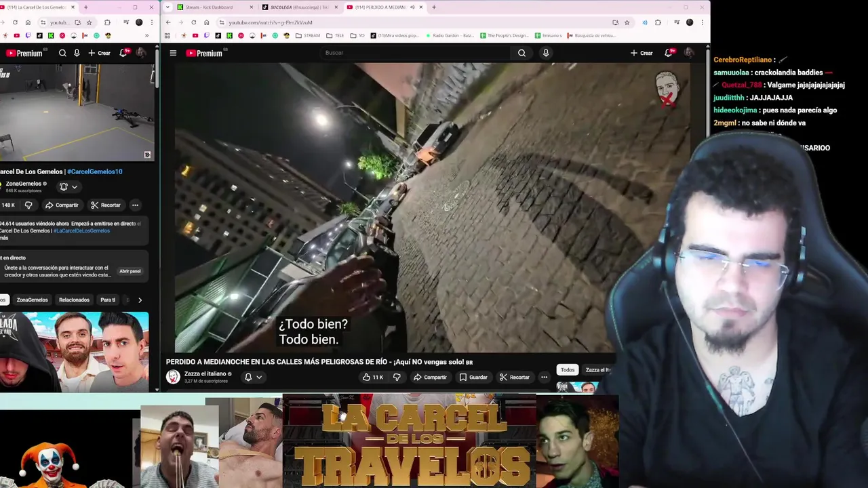Screen dimensions: 868x488
Task: Open new tab in right browser window
Action: click(433, 7)
